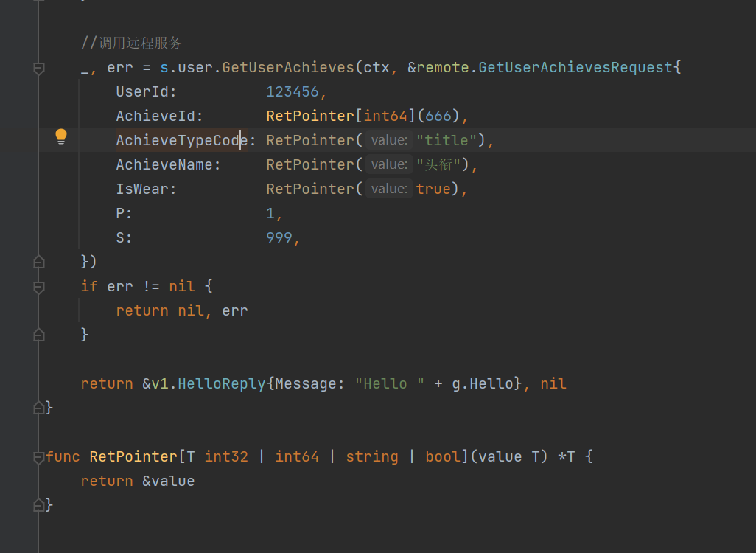Click the true value in IsWear line
Viewport: 756px width, 553px height.
(433, 189)
